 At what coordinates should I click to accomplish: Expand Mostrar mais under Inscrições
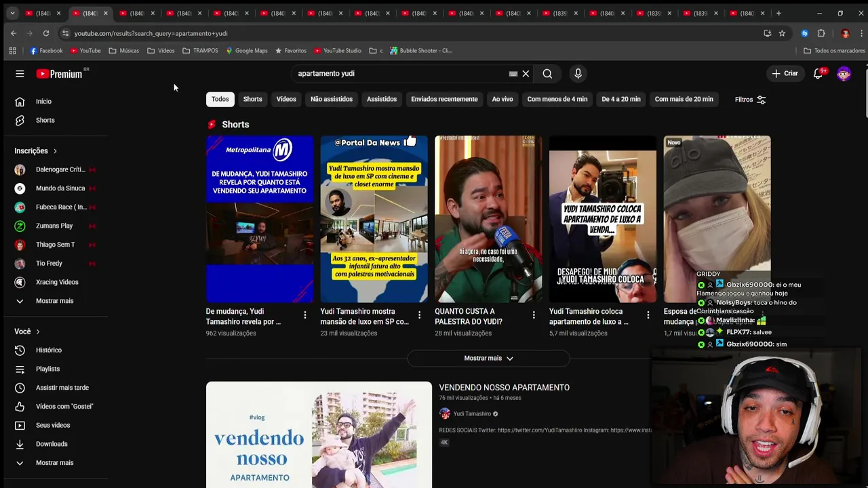coord(54,301)
